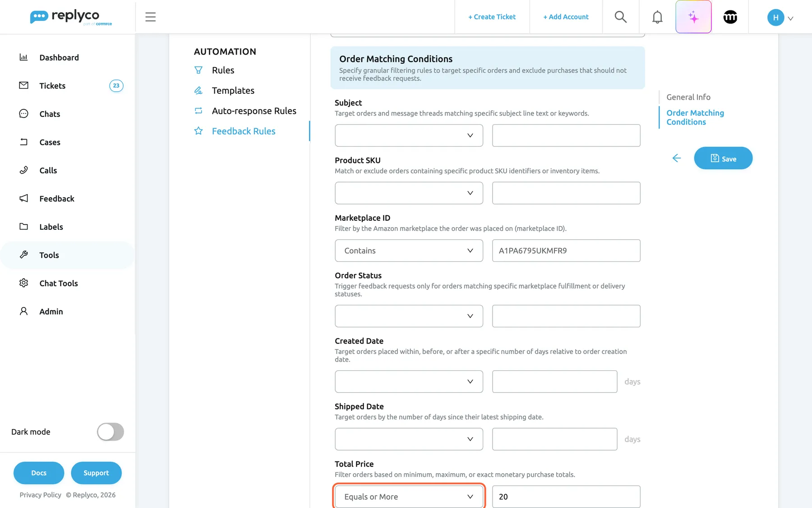Open the Privacy Policy link

[x=41, y=495]
